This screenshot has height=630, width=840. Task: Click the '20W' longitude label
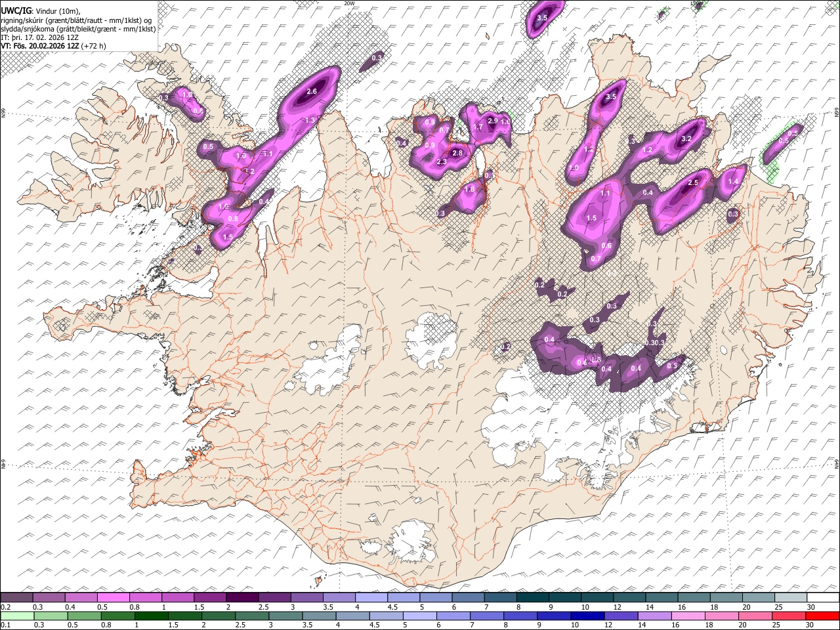[x=349, y=3]
